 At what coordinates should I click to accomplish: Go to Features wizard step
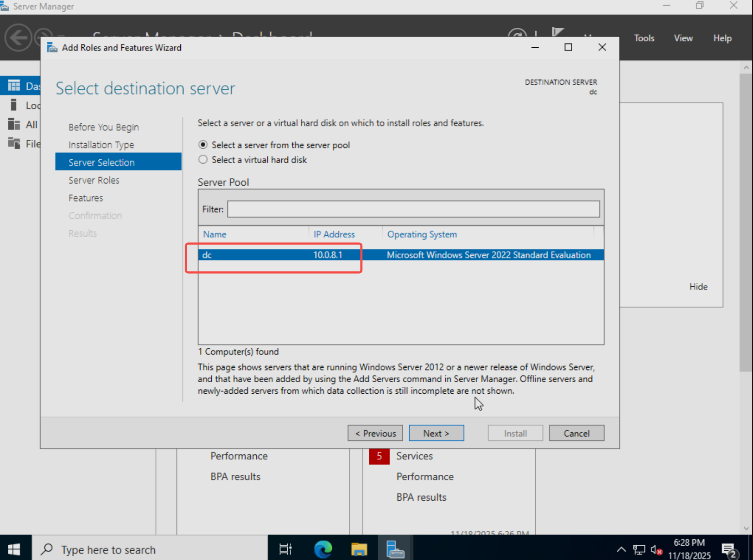(x=86, y=198)
